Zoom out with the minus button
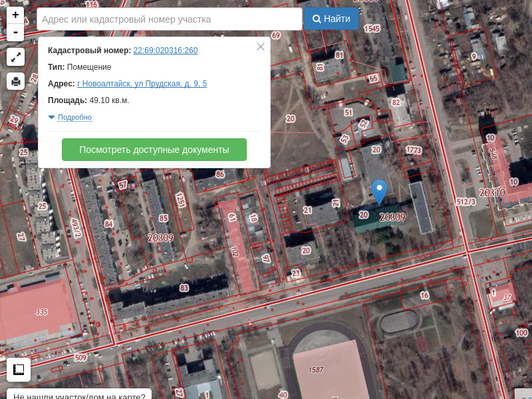 pyautogui.click(x=15, y=33)
